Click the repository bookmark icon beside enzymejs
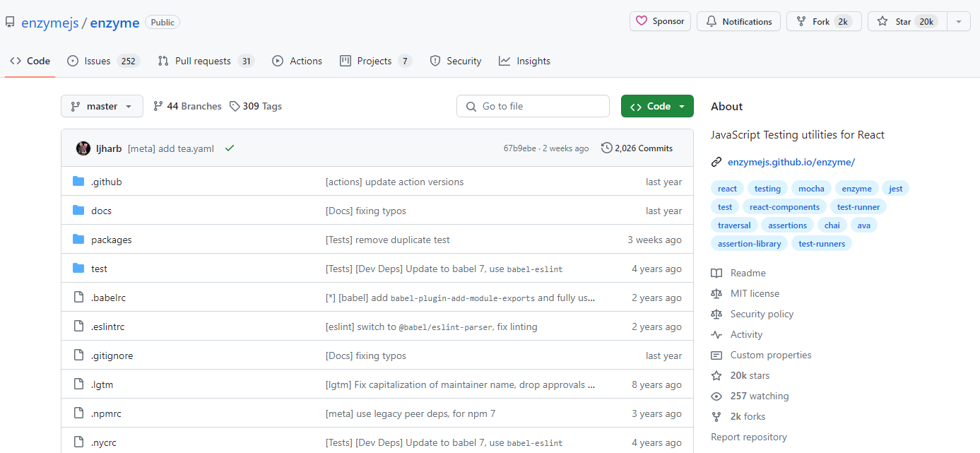The image size is (980, 453). (10, 21)
